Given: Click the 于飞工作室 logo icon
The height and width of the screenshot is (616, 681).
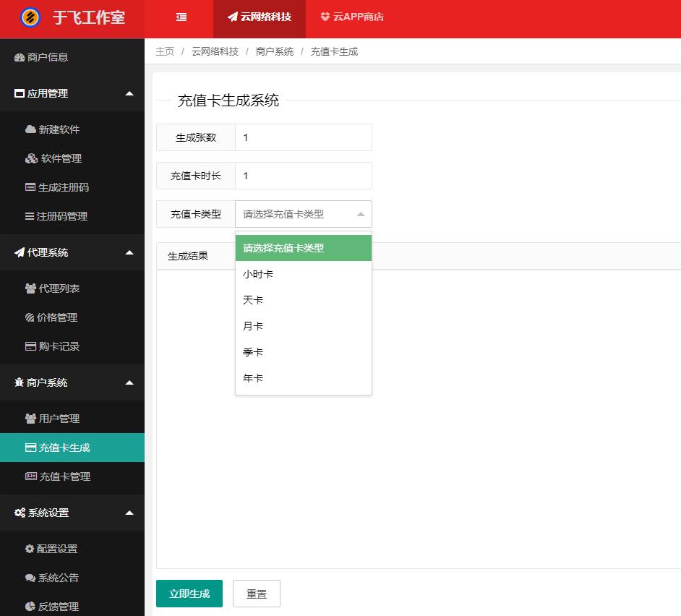Looking at the screenshot, I should [30, 17].
